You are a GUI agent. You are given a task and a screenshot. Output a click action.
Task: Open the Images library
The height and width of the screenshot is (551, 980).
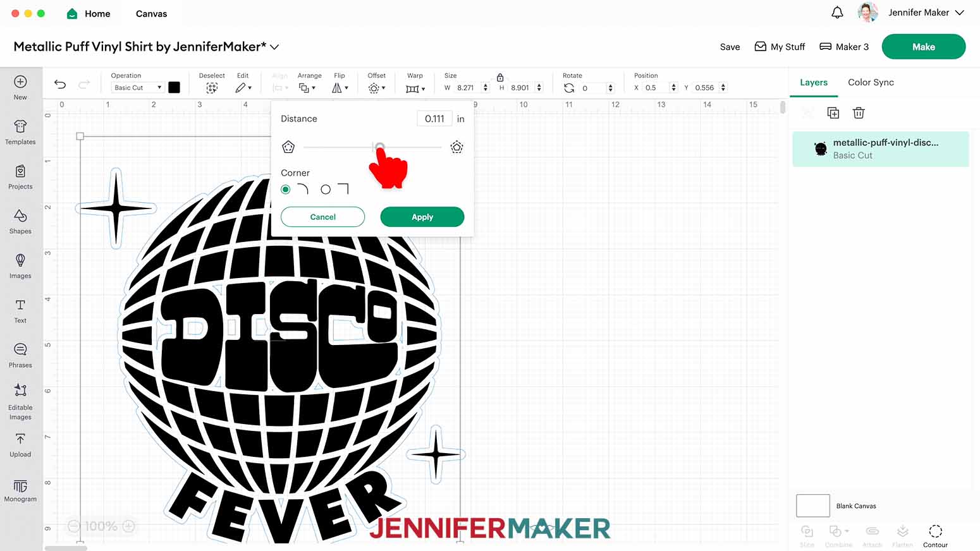coord(20,260)
